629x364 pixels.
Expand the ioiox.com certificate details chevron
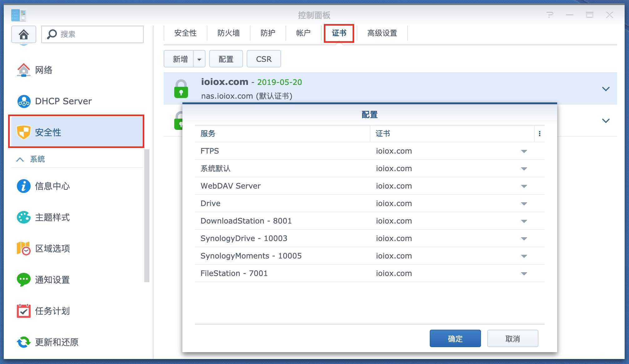(606, 89)
